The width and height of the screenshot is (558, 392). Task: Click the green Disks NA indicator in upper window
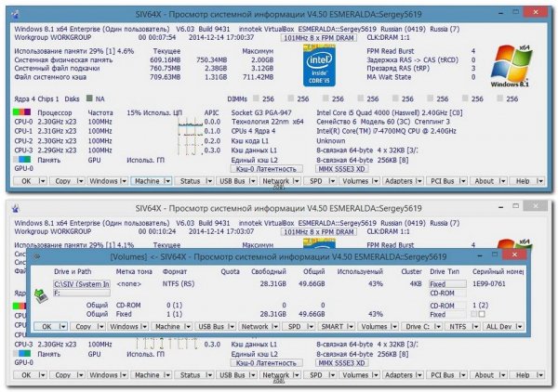click(x=89, y=98)
